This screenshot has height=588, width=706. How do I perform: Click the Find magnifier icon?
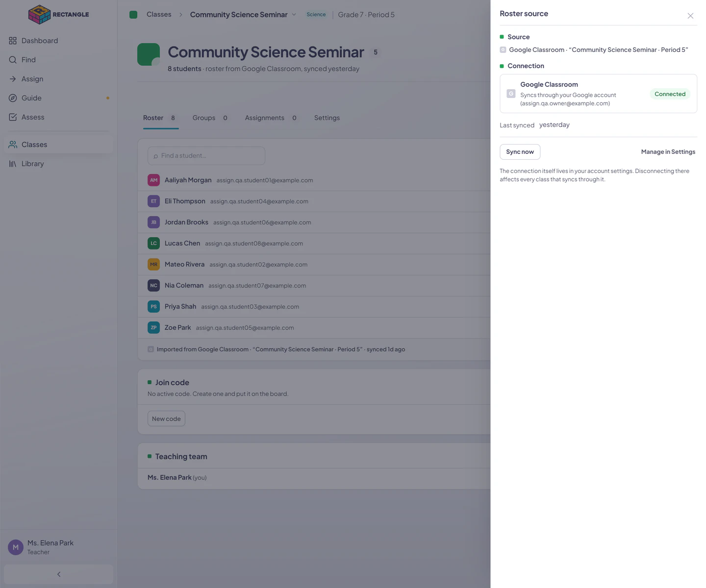13,60
